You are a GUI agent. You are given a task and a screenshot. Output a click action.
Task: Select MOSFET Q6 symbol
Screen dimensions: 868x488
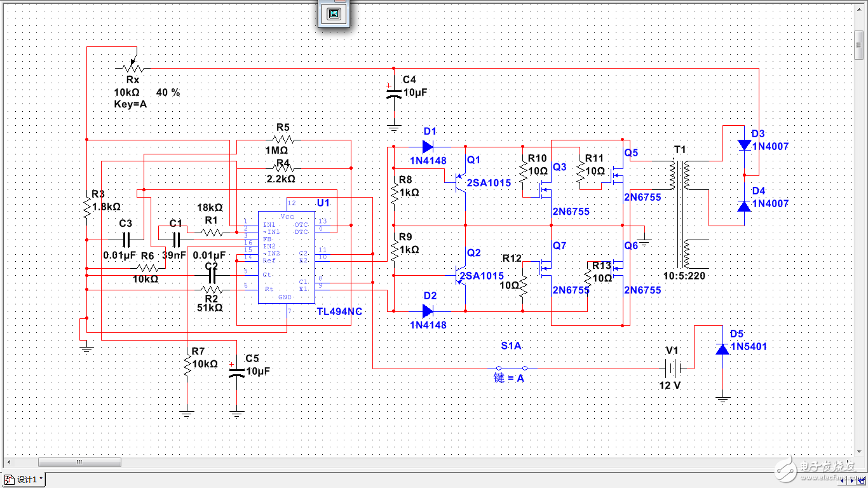(617, 267)
